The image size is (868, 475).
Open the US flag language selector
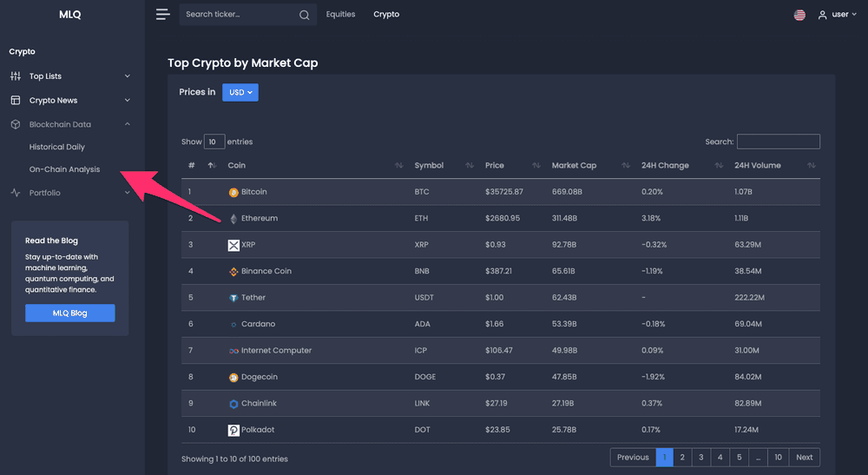[799, 15]
